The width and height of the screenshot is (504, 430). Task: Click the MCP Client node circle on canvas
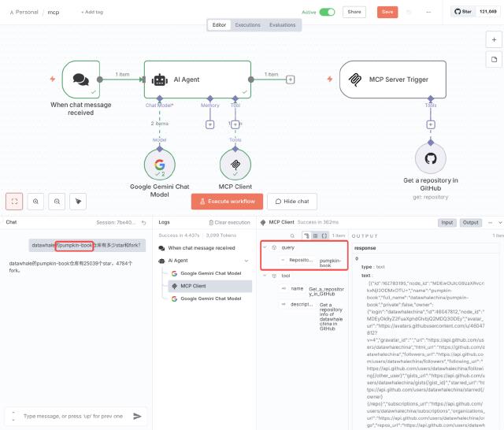[x=235, y=164]
